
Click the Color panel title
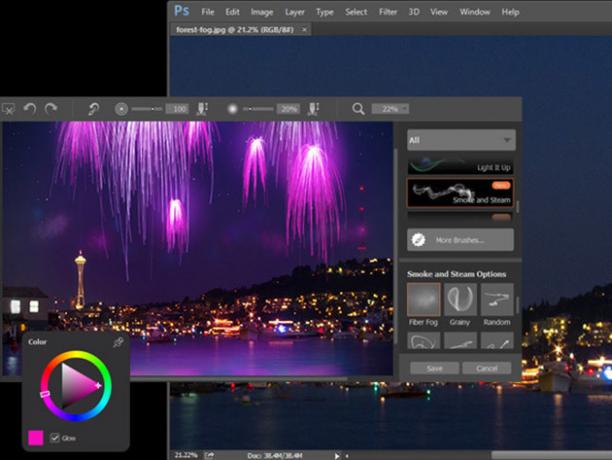[37, 342]
